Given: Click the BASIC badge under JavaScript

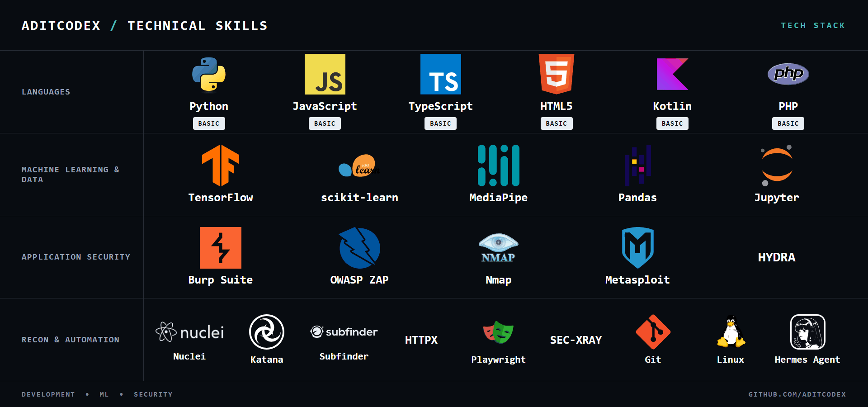Looking at the screenshot, I should pyautogui.click(x=325, y=123).
